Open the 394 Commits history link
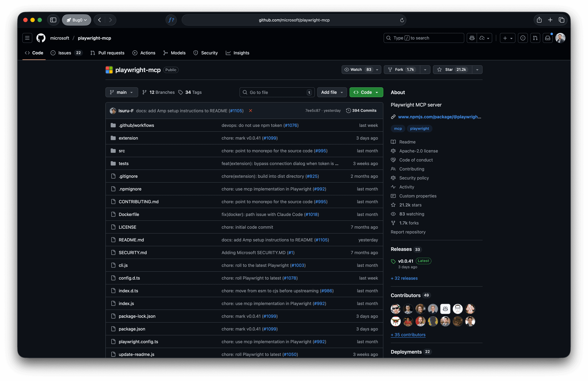This screenshot has width=588, height=381. click(x=361, y=111)
